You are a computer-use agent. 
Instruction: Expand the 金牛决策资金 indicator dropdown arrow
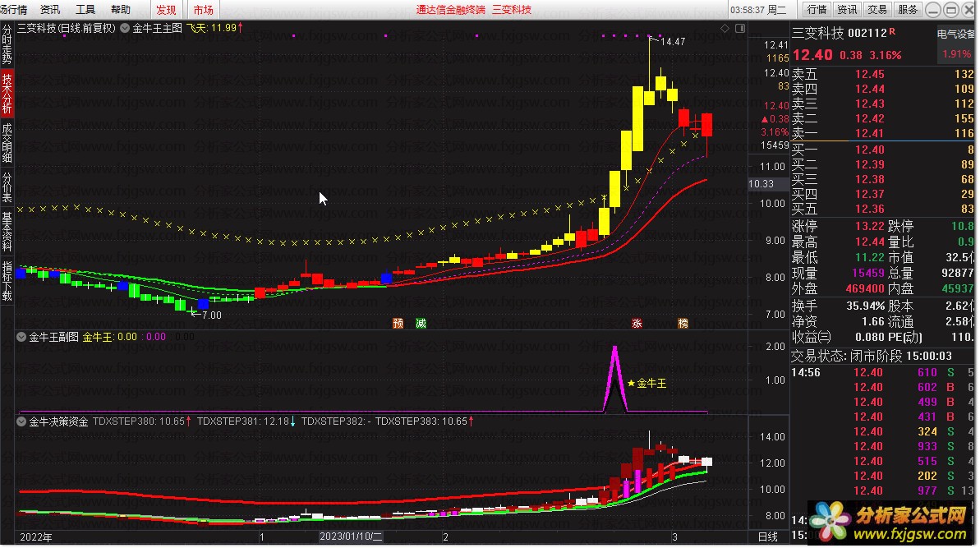point(21,421)
